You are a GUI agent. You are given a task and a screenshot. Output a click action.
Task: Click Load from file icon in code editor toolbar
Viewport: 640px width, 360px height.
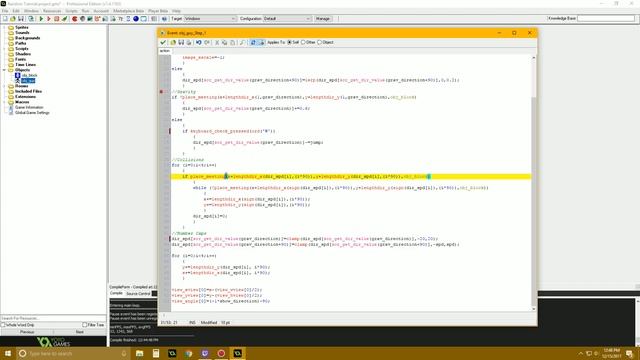point(173,42)
